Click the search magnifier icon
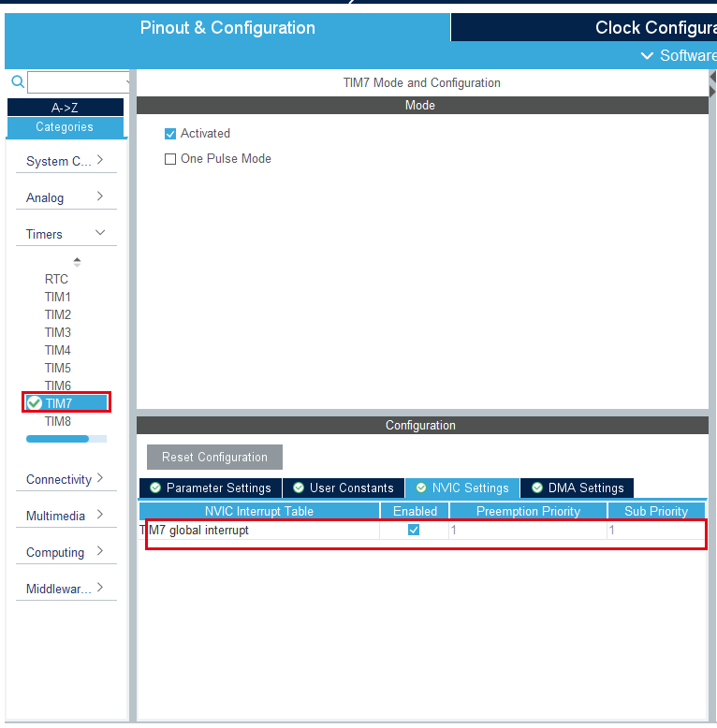The height and width of the screenshot is (728, 717). coord(17,82)
